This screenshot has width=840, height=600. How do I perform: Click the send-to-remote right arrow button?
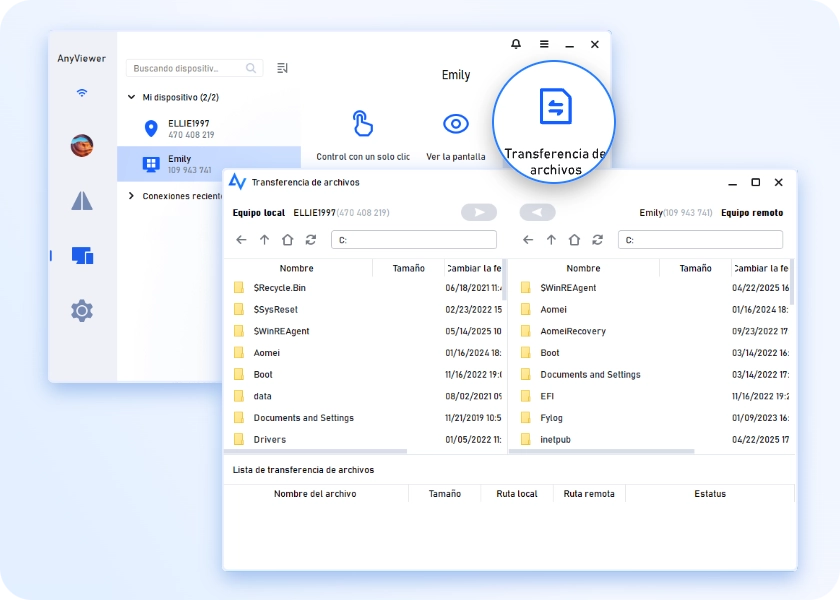tap(479, 212)
